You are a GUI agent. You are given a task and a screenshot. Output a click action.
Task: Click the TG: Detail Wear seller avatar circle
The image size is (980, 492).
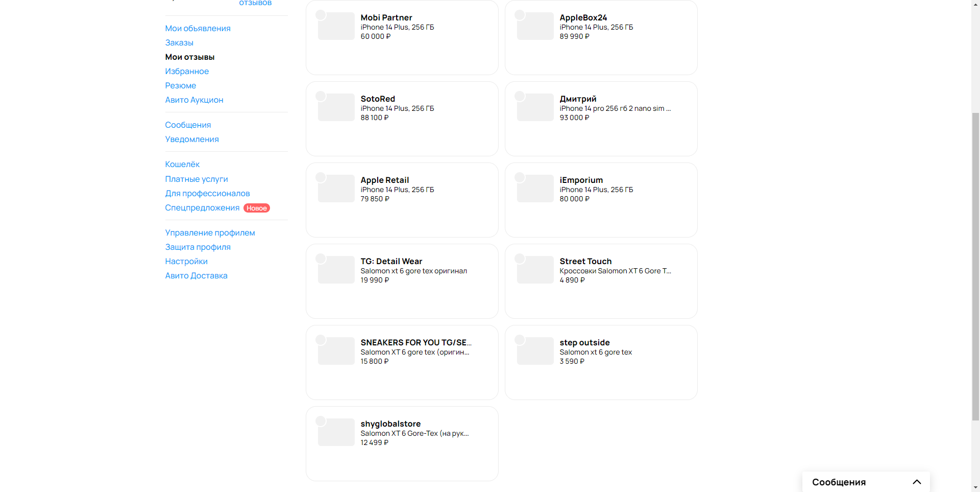(321, 259)
